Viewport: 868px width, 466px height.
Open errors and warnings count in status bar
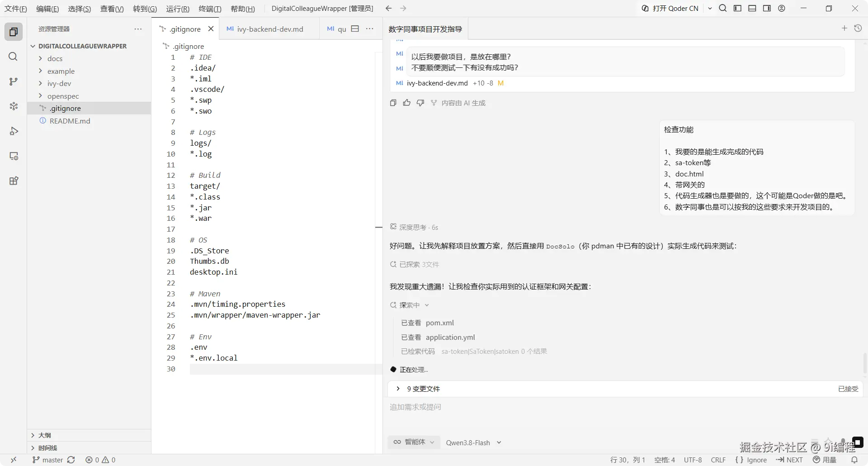point(100,460)
